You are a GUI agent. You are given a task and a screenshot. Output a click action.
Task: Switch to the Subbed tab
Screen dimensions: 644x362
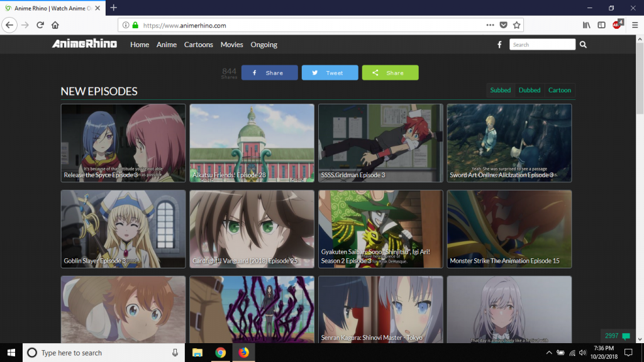[x=500, y=90]
